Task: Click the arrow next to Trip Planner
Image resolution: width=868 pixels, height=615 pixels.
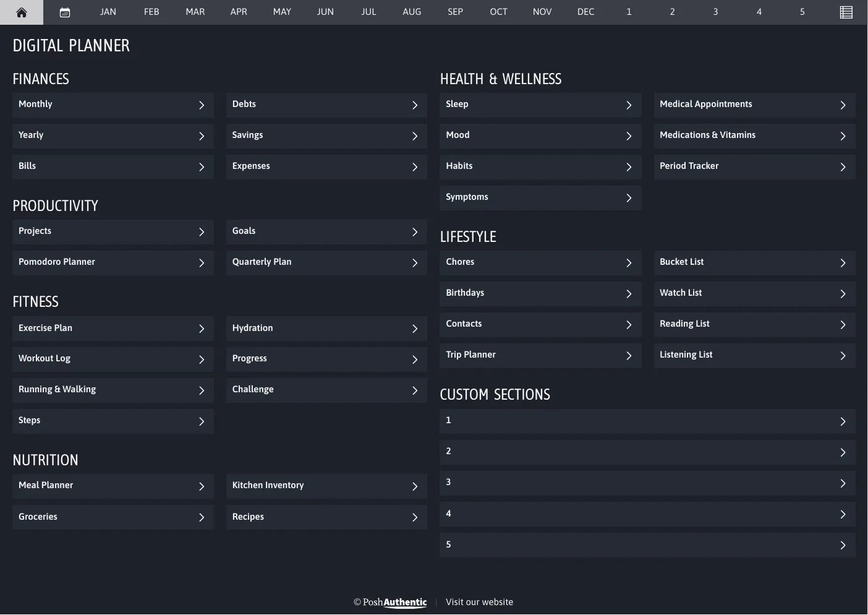Action: click(629, 356)
